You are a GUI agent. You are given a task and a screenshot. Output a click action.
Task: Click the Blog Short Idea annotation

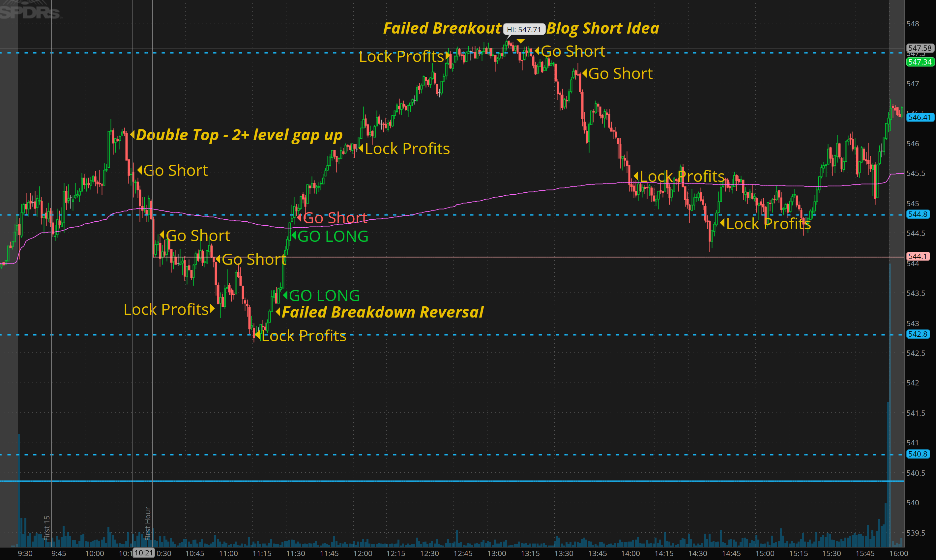coord(602,29)
